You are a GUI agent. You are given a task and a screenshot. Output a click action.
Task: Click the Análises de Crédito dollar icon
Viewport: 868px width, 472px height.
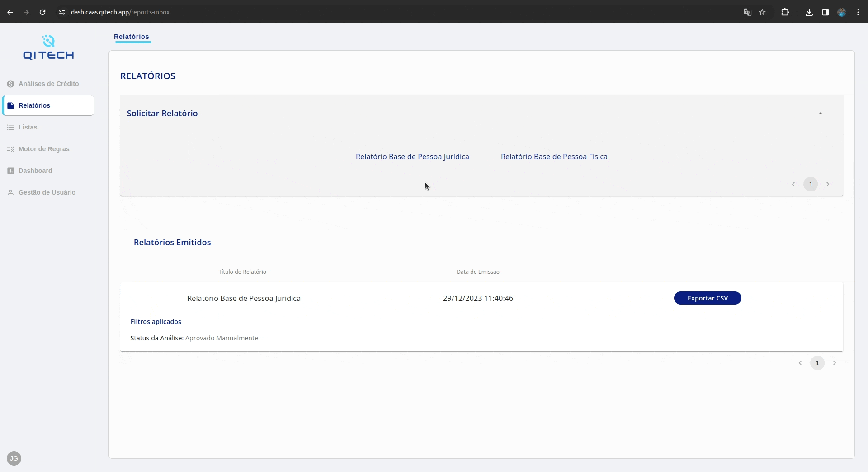[x=11, y=84]
